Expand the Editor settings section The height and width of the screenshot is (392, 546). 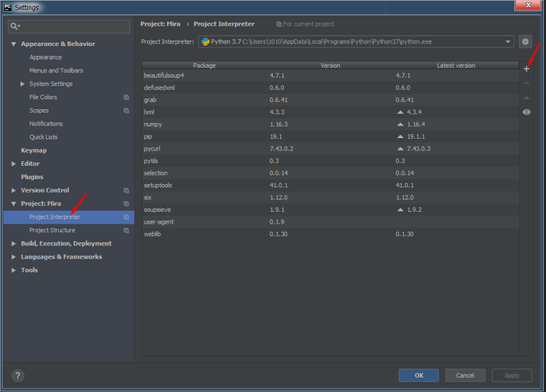[x=14, y=164]
